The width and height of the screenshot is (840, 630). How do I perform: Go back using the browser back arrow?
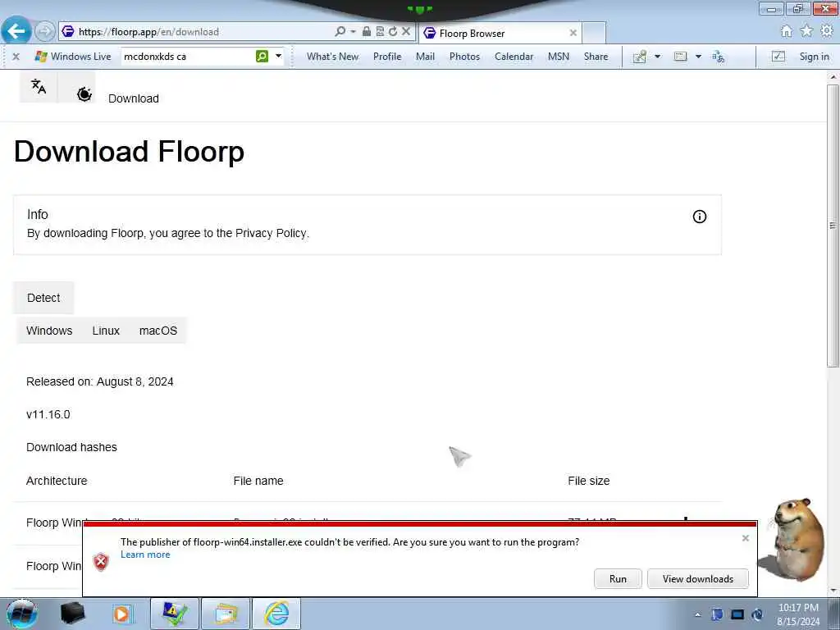[x=16, y=31]
